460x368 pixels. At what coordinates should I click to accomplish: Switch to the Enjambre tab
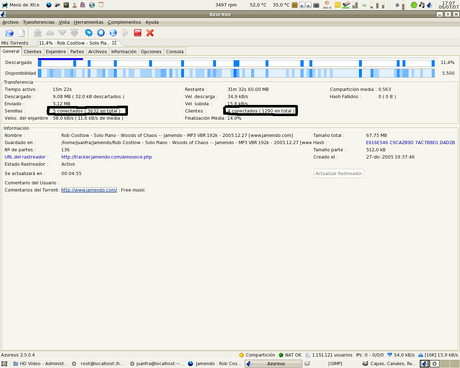(x=56, y=52)
